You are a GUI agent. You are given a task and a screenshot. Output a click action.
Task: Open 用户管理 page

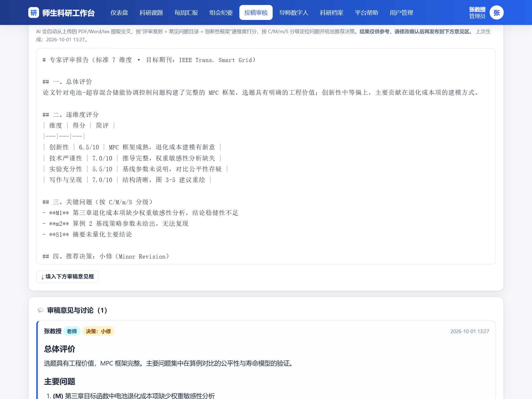pyautogui.click(x=401, y=12)
